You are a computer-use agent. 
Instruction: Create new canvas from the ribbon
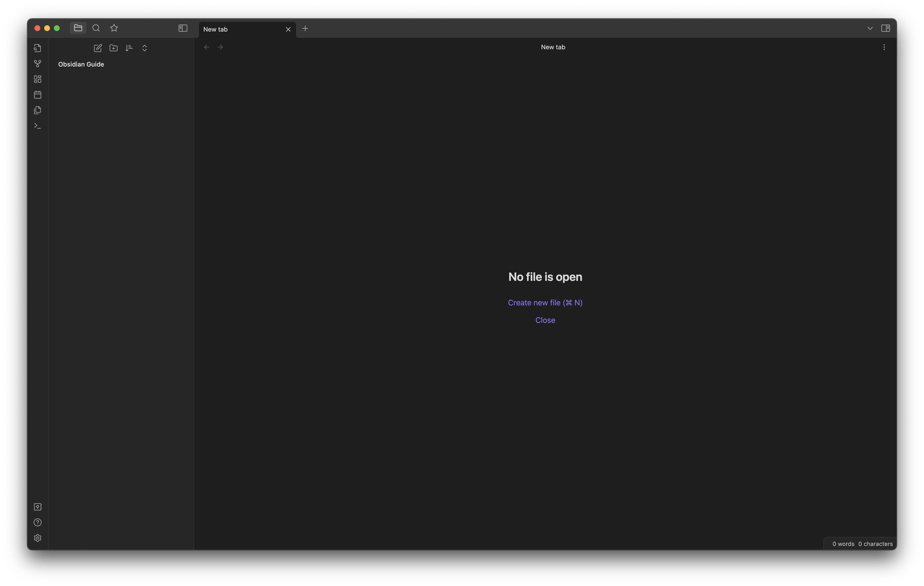tap(38, 79)
